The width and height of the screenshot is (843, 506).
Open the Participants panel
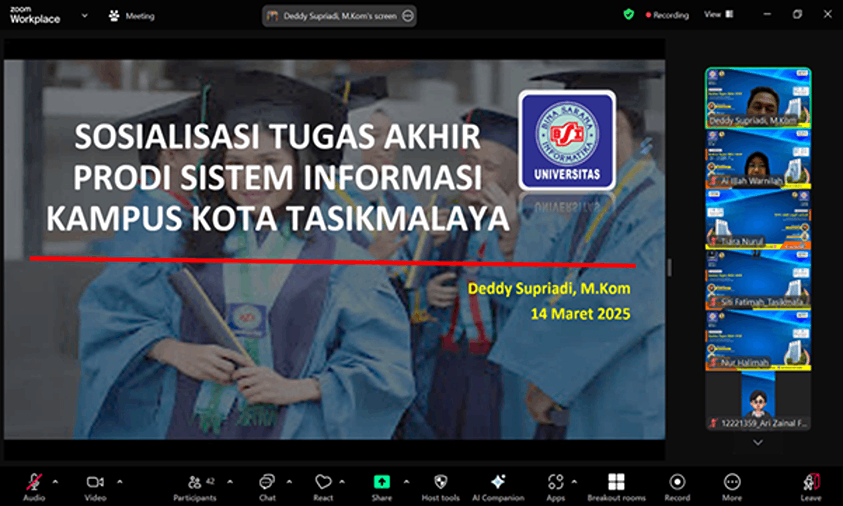click(195, 482)
